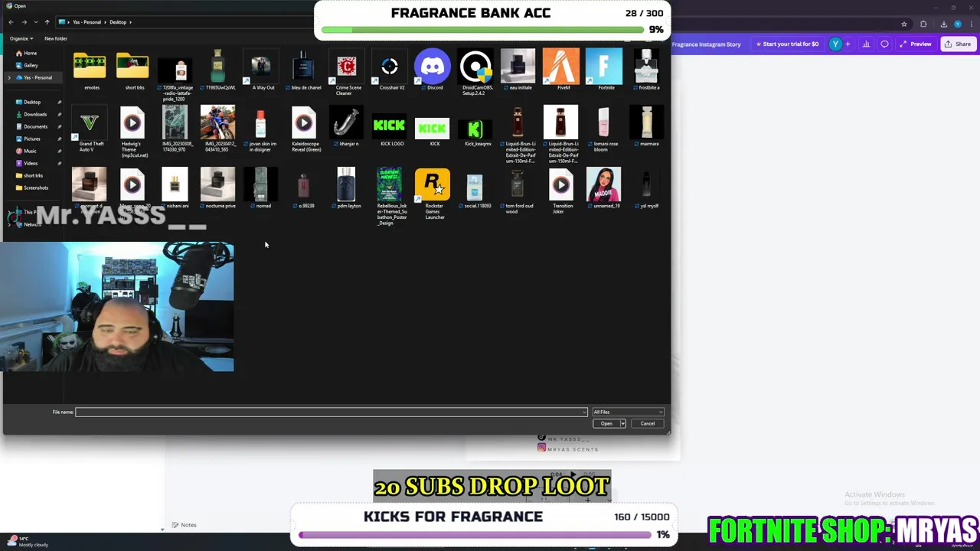
Task: Select the unnamed_19 image
Action: (605, 188)
